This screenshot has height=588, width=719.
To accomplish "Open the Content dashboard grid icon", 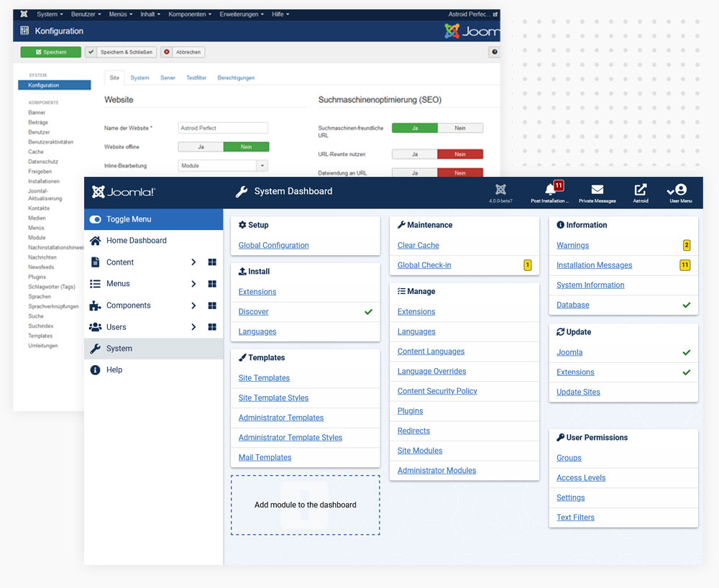I will tap(213, 262).
